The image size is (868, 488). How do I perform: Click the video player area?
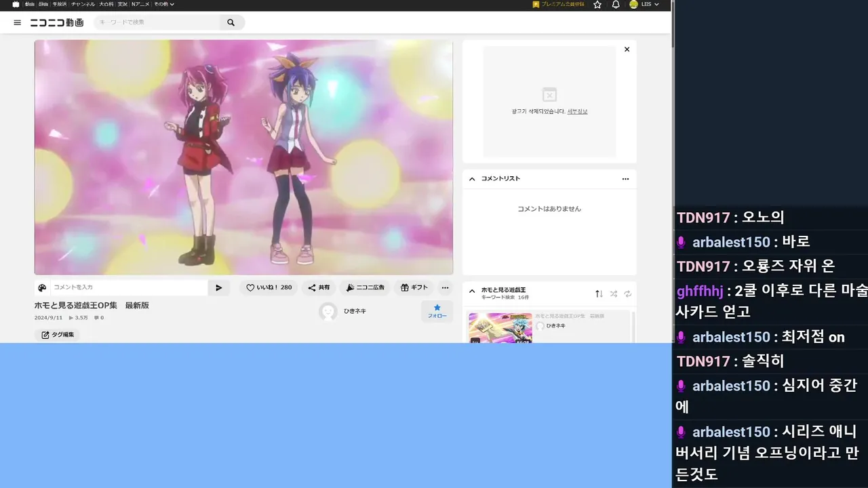[243, 157]
